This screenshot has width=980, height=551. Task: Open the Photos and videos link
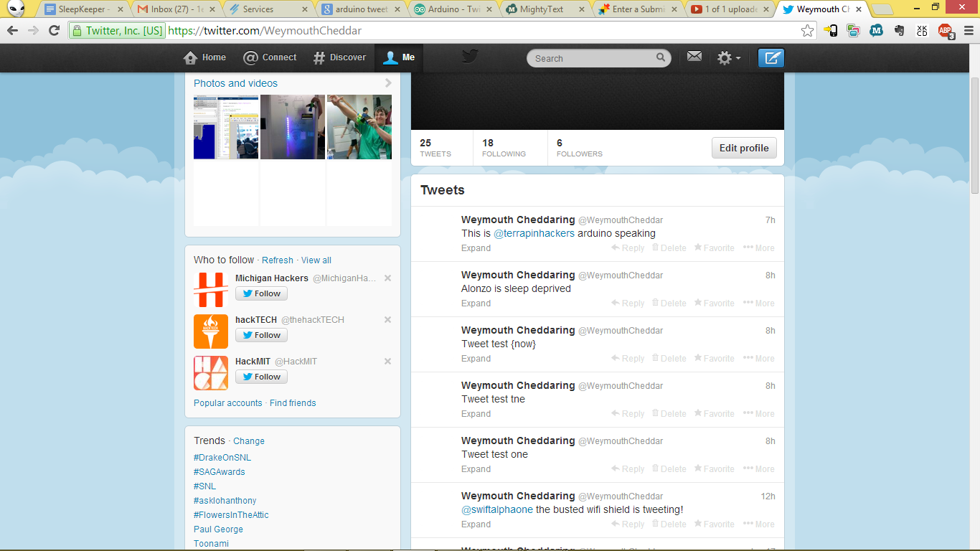(x=235, y=83)
